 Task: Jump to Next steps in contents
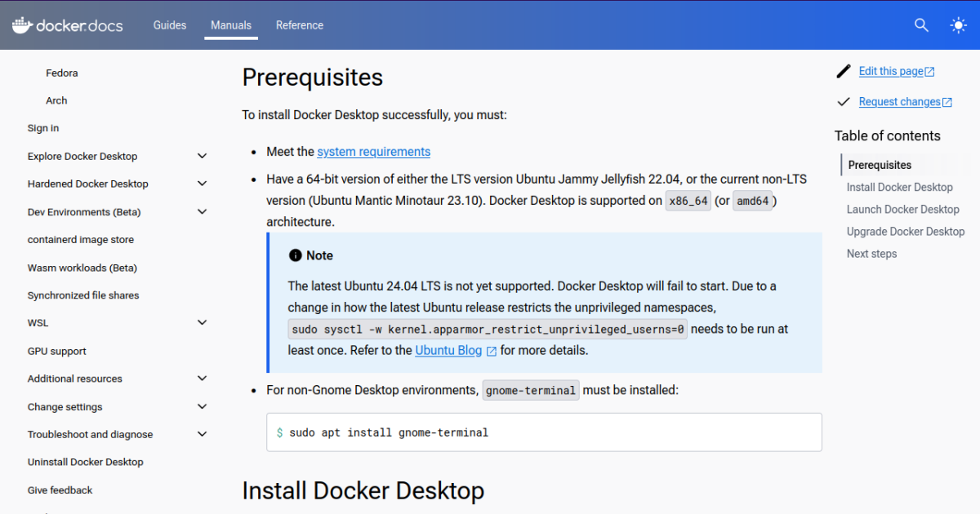[x=872, y=254]
